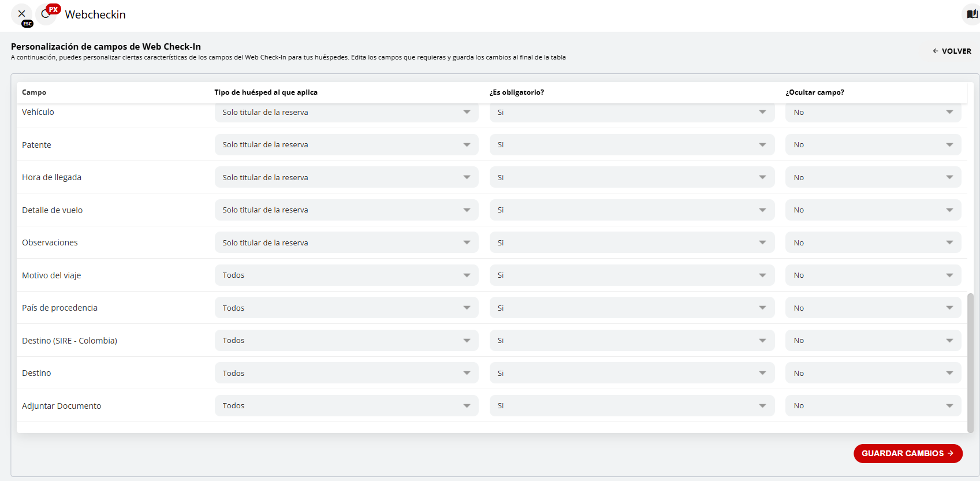
Task: Open guest type dropdown for Motivo del viaje
Action: point(346,275)
